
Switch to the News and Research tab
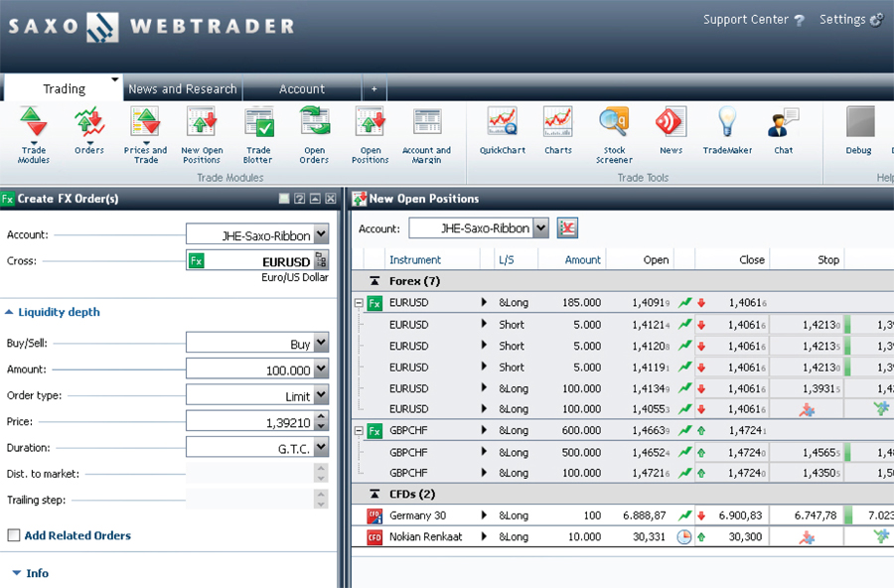tap(183, 89)
